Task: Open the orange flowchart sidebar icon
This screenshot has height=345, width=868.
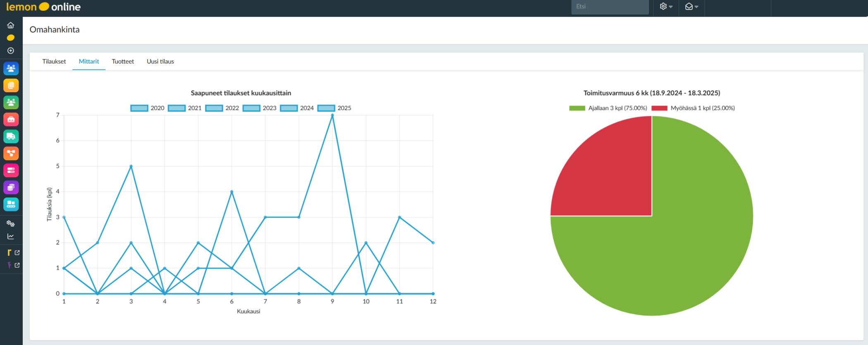Action: tap(11, 153)
